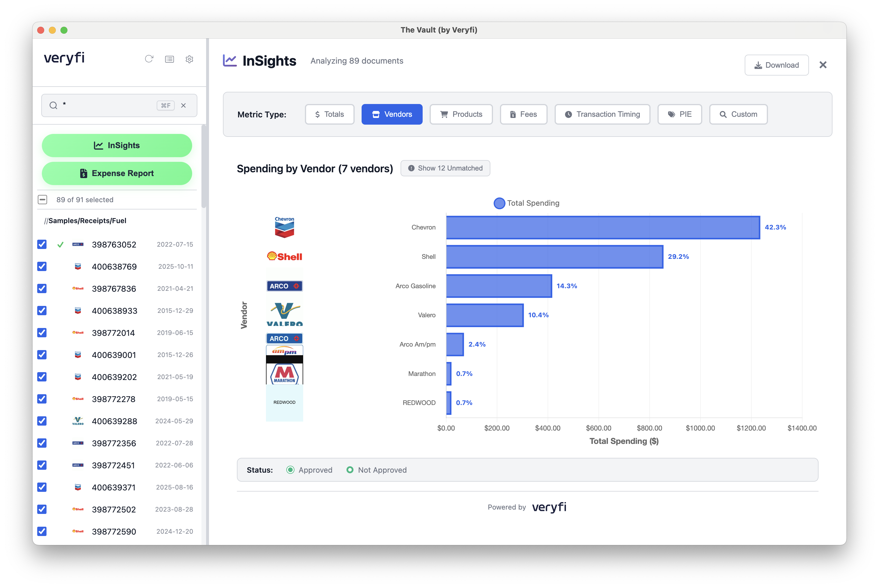Image resolution: width=879 pixels, height=588 pixels.
Task: Select the Not Approved status radio button
Action: (x=350, y=469)
